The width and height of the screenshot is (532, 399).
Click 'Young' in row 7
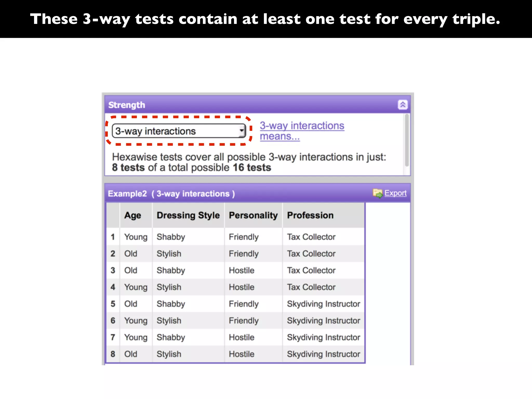click(136, 337)
